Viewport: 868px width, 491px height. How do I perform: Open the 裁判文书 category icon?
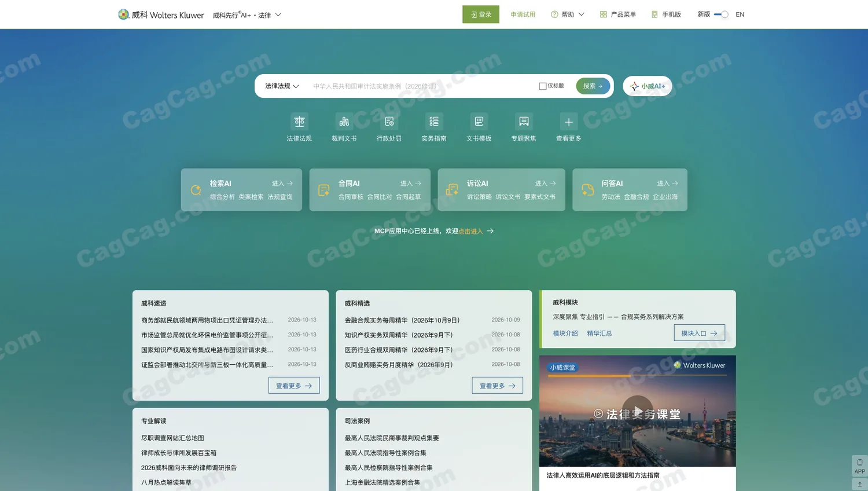pos(344,122)
